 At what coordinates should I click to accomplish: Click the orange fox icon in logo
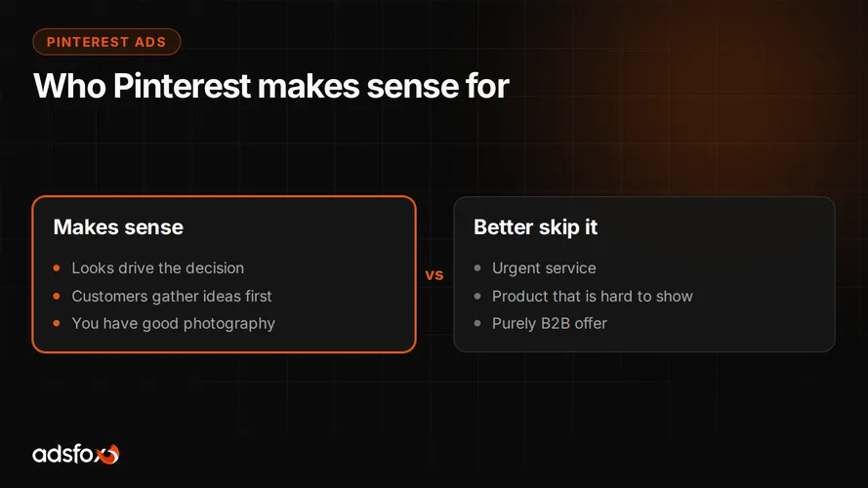108,454
